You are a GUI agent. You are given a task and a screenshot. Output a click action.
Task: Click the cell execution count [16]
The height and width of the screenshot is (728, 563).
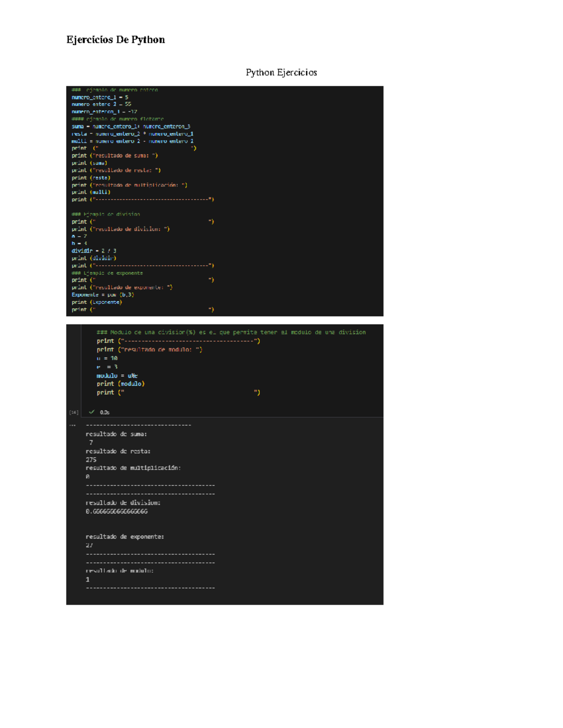[74, 413]
